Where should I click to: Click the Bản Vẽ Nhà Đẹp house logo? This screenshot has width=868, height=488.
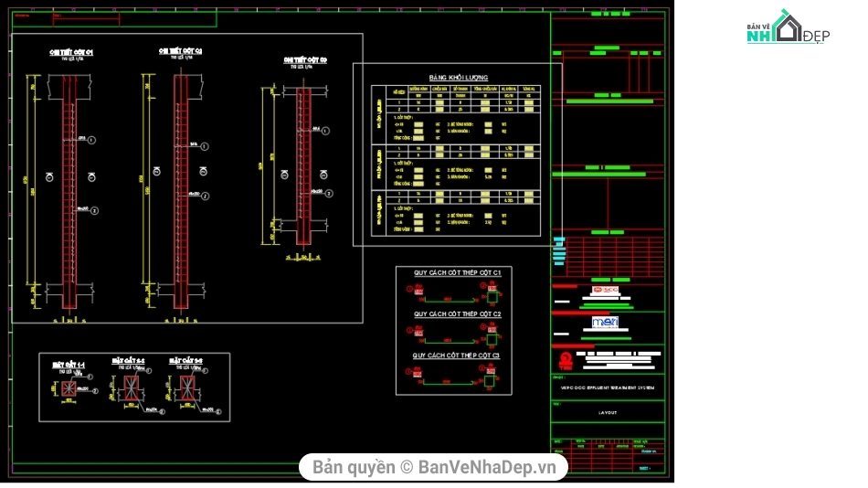[786, 27]
